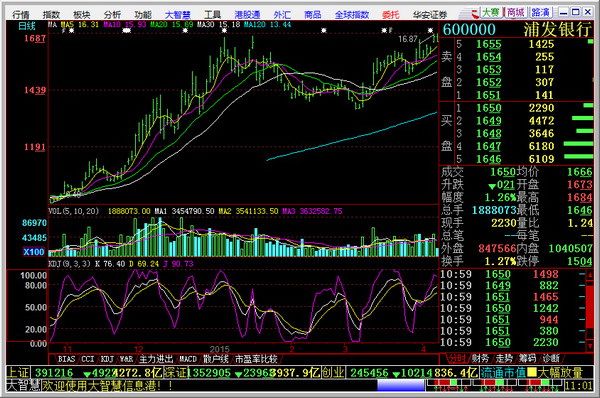Image resolution: width=600 pixels, height=398 pixels.
Task: Click the 日线 period label
Action: click(27, 26)
